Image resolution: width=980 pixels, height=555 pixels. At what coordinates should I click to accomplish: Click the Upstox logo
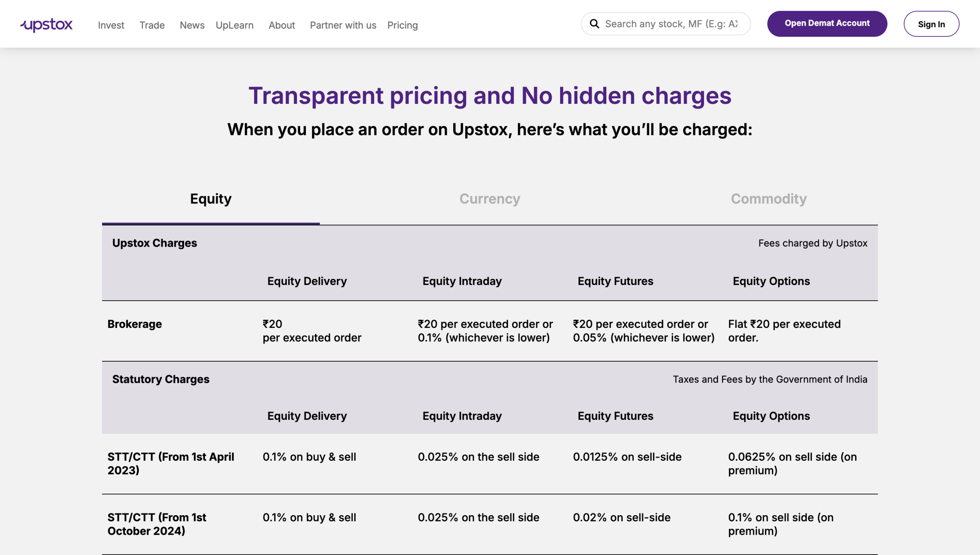[46, 25]
